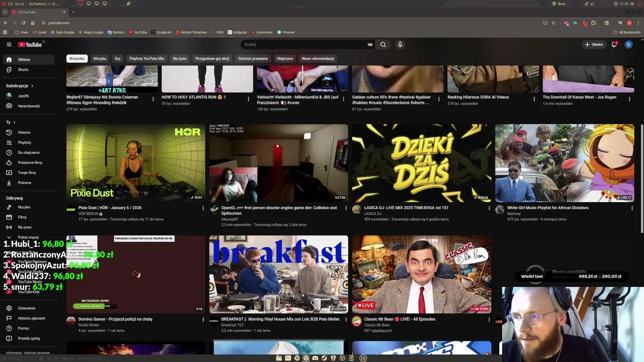
Task: Open Dzięki za dziś LASICA DJ thumbnail
Action: click(422, 163)
